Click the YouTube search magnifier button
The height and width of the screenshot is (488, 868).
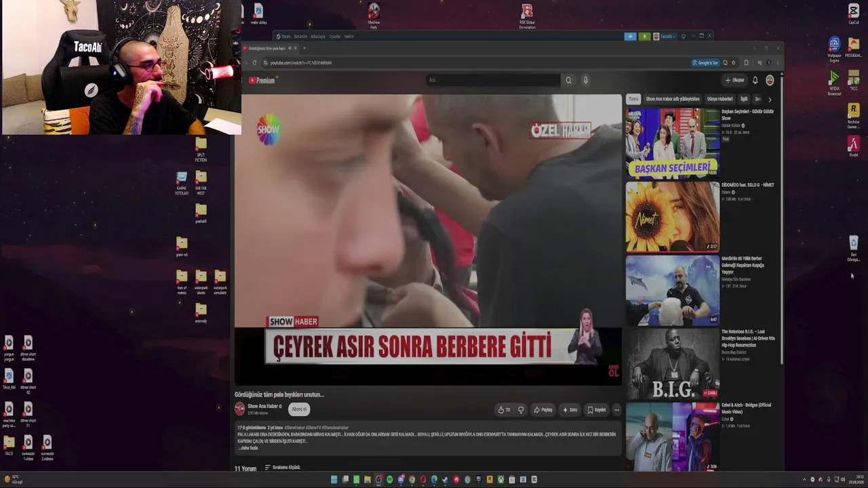pyautogui.click(x=568, y=81)
